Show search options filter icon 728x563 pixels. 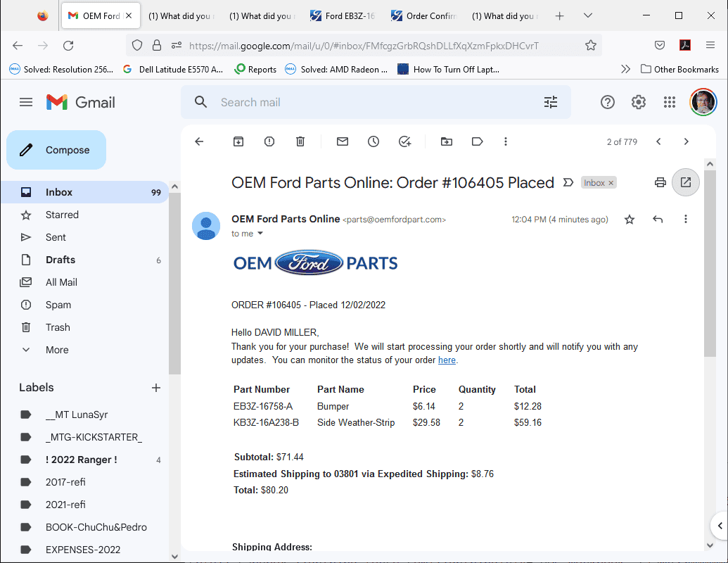pyautogui.click(x=551, y=102)
